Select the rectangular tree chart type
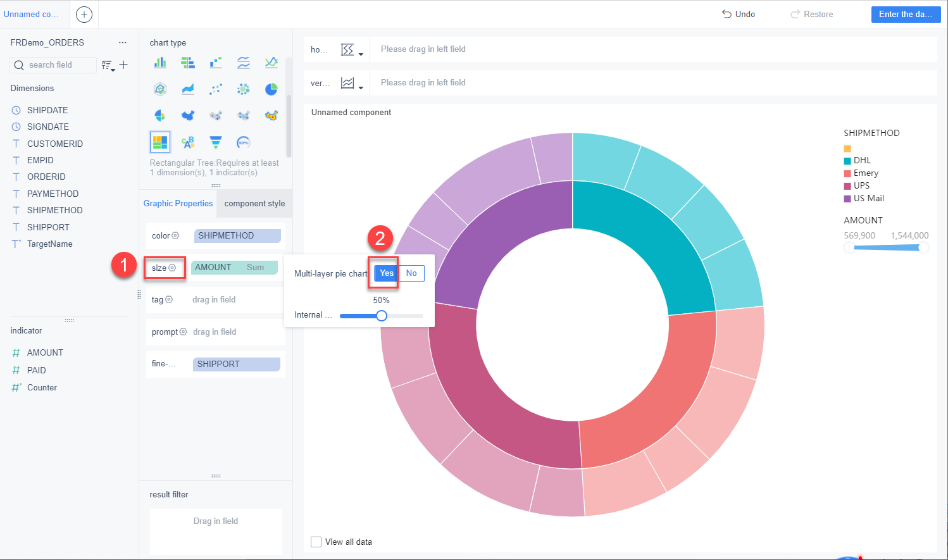Viewport: 948px width, 560px height. [160, 142]
